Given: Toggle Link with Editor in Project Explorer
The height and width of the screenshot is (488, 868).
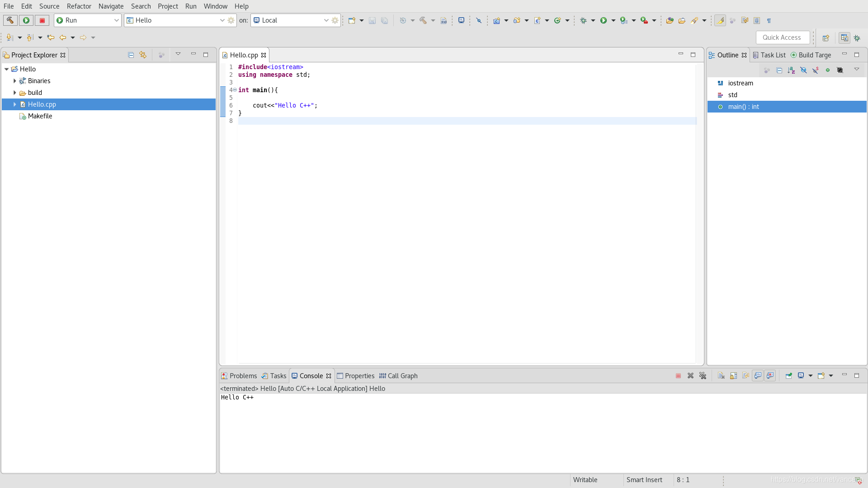Looking at the screenshot, I should (143, 55).
